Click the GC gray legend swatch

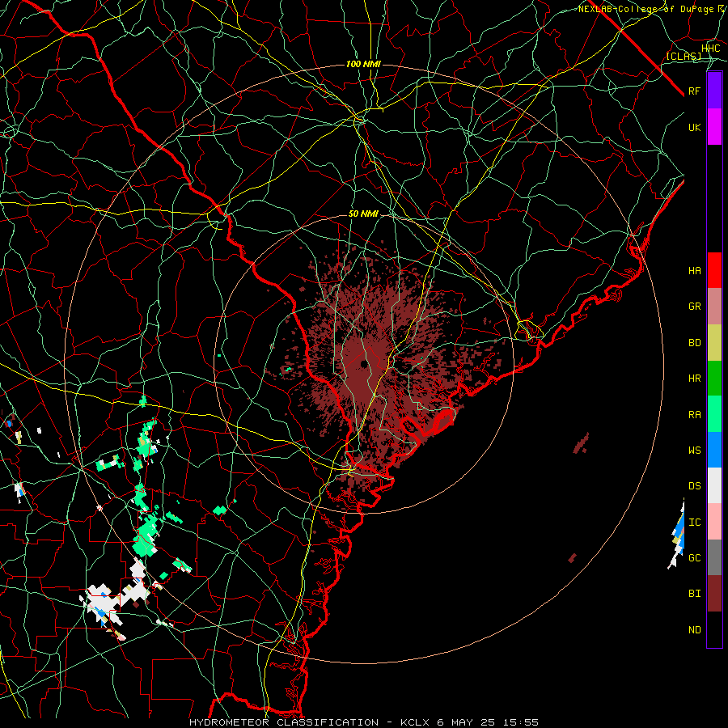pyautogui.click(x=714, y=557)
